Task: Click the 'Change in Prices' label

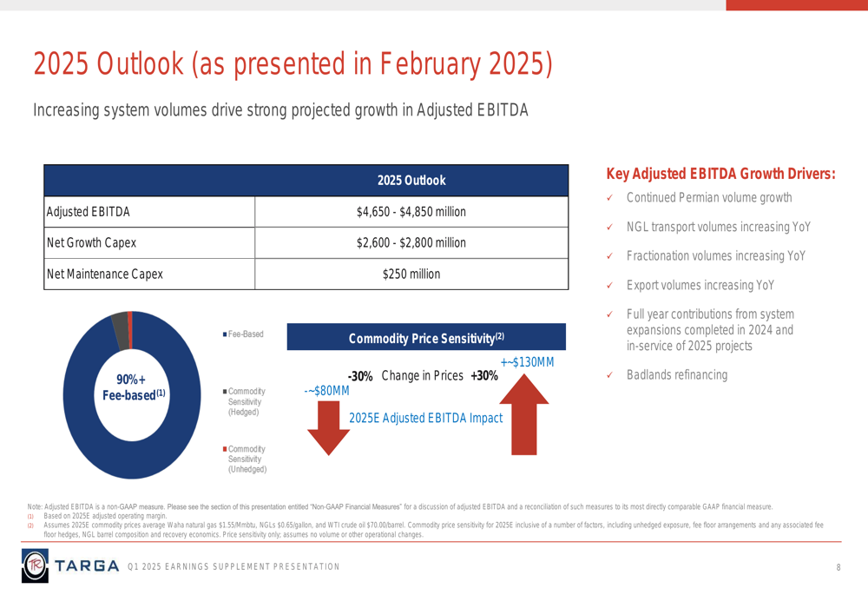Action: click(423, 375)
